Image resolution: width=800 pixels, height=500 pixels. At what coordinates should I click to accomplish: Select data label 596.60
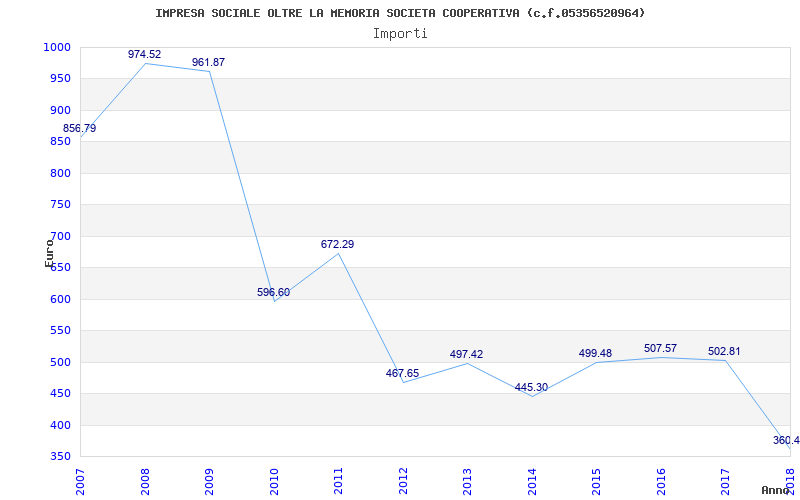pyautogui.click(x=273, y=292)
